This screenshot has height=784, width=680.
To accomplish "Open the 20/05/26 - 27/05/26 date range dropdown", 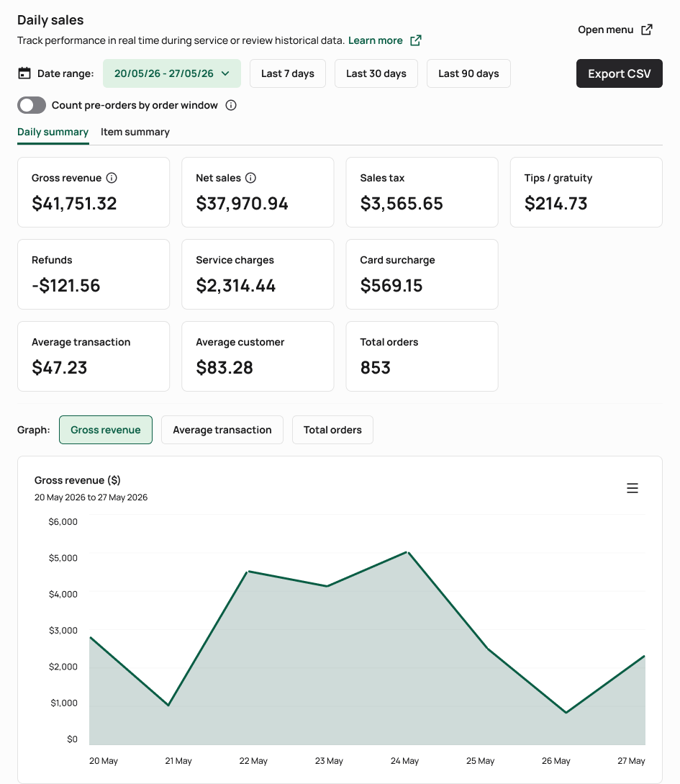I will click(172, 73).
